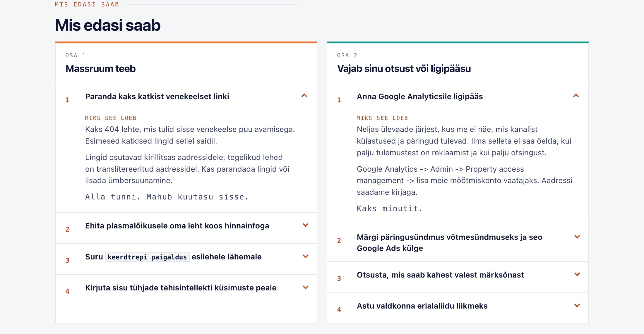Click the 'Paranda kaks katkist venekeelset linki' title

157,97
